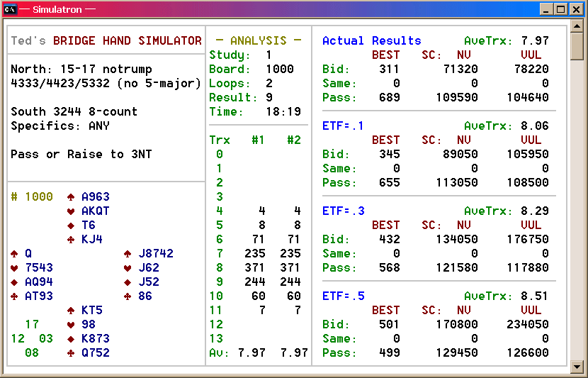Select the board number # 1000
This screenshot has height=378, width=588.
pos(32,197)
